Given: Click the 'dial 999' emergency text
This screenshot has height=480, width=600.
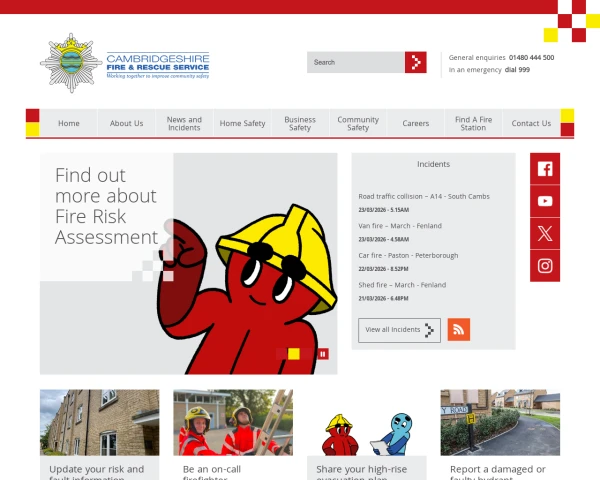Looking at the screenshot, I should [517, 70].
